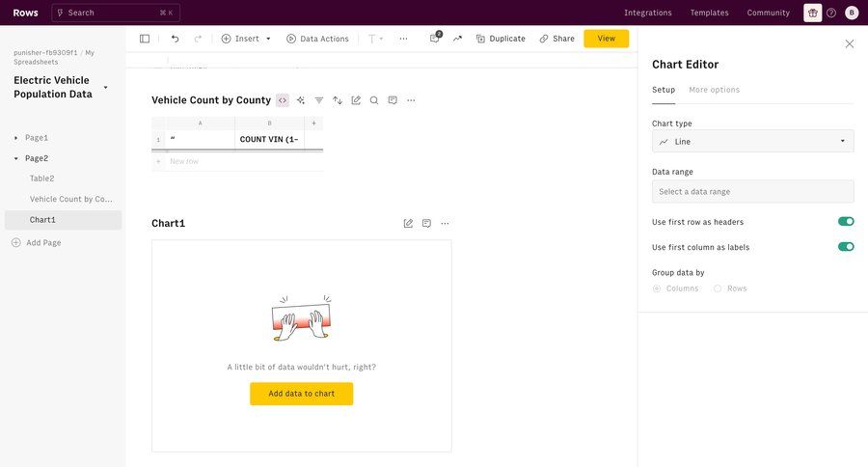Screen dimensions: 868x467
Task: Duplicate the spreadsheet
Action: (x=501, y=39)
